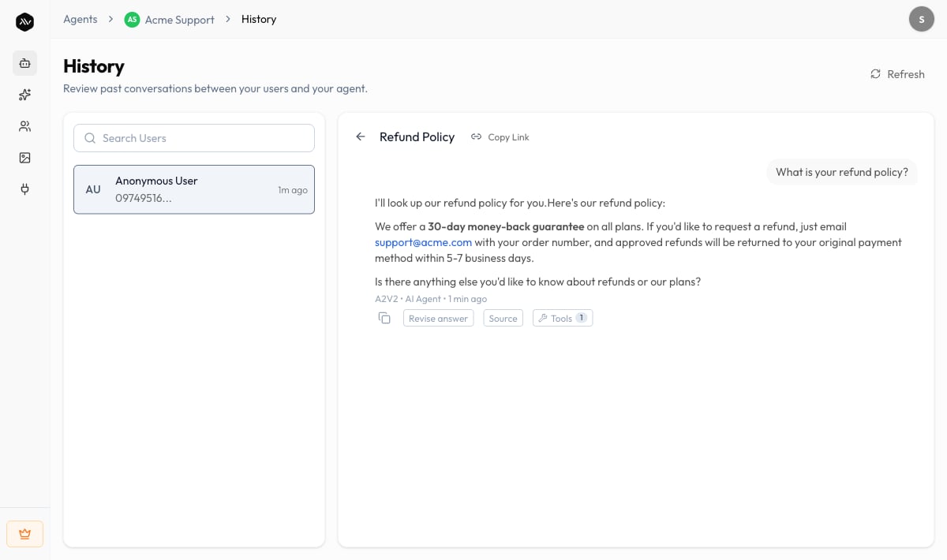Click the "What is your refund policy?" message
Viewport: 947px width, 560px height.
point(841,172)
